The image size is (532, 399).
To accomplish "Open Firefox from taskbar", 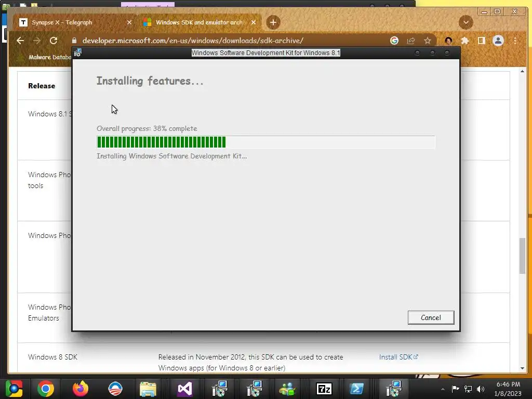I will pos(81,389).
